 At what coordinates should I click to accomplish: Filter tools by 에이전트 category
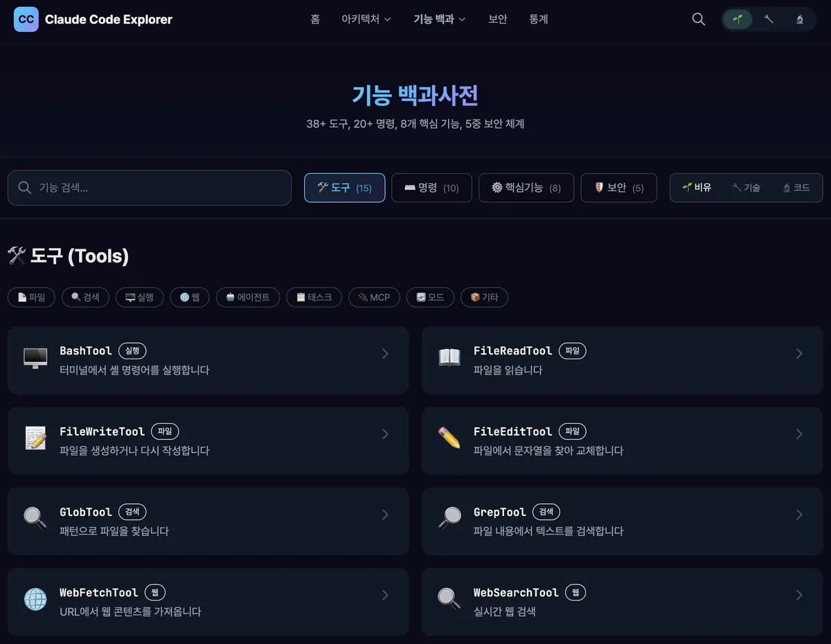[248, 297]
